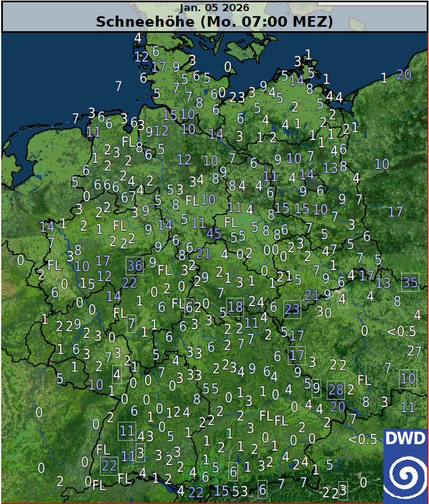
Task: Select the Jan. 05 2026 date label
Action: point(214,8)
